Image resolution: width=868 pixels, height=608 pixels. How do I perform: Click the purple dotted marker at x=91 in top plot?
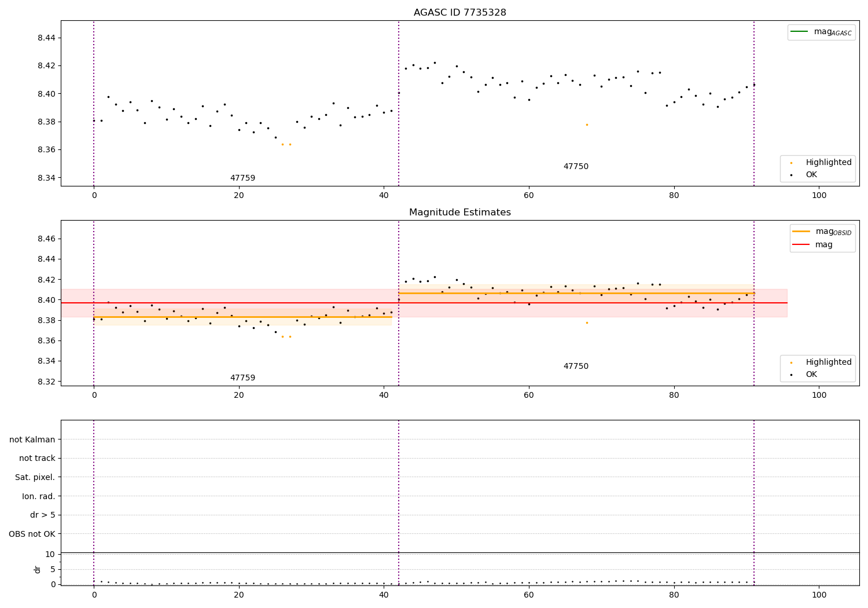pos(754,103)
